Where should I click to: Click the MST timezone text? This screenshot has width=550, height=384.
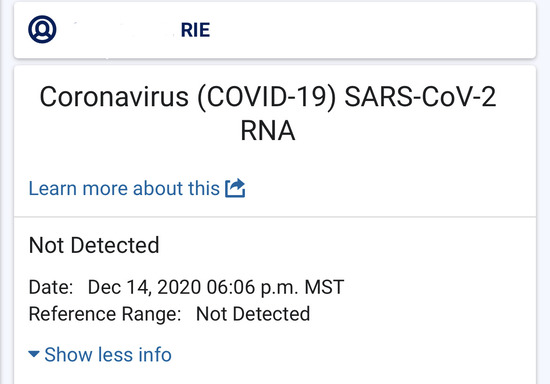pos(324,287)
